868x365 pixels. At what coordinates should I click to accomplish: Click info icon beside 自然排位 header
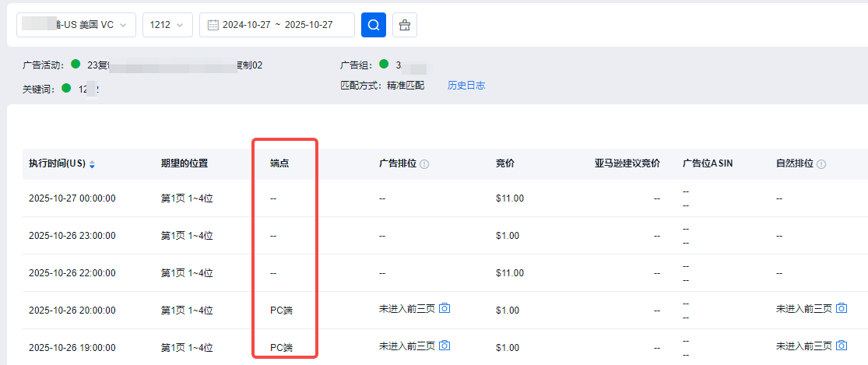pyautogui.click(x=821, y=164)
